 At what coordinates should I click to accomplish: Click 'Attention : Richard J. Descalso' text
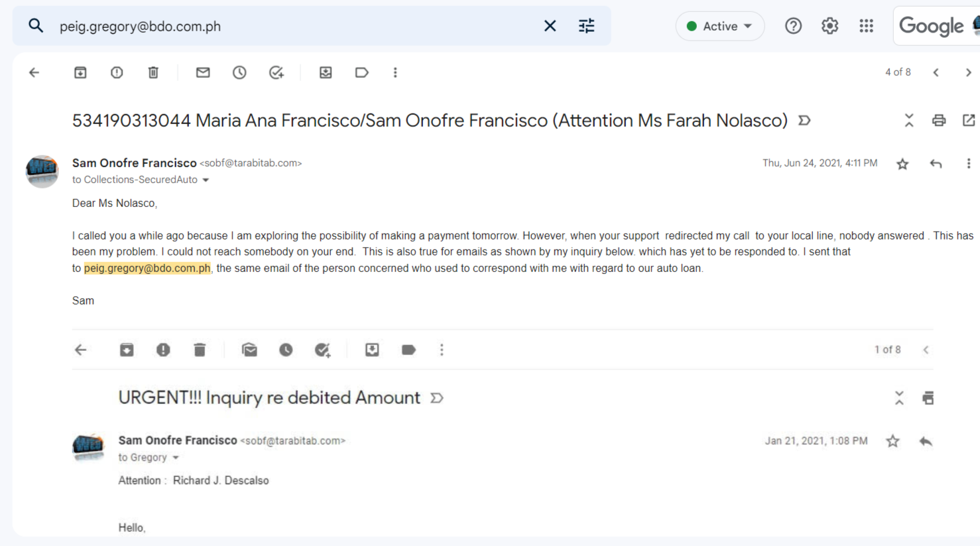coord(194,480)
